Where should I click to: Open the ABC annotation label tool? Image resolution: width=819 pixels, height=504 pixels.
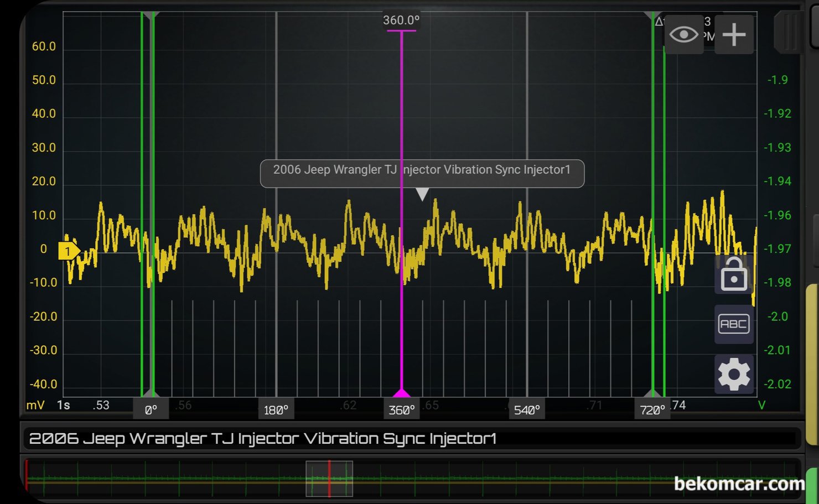(734, 324)
